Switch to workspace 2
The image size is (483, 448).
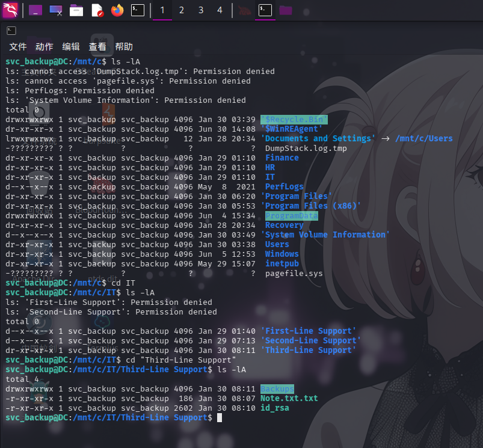182,10
